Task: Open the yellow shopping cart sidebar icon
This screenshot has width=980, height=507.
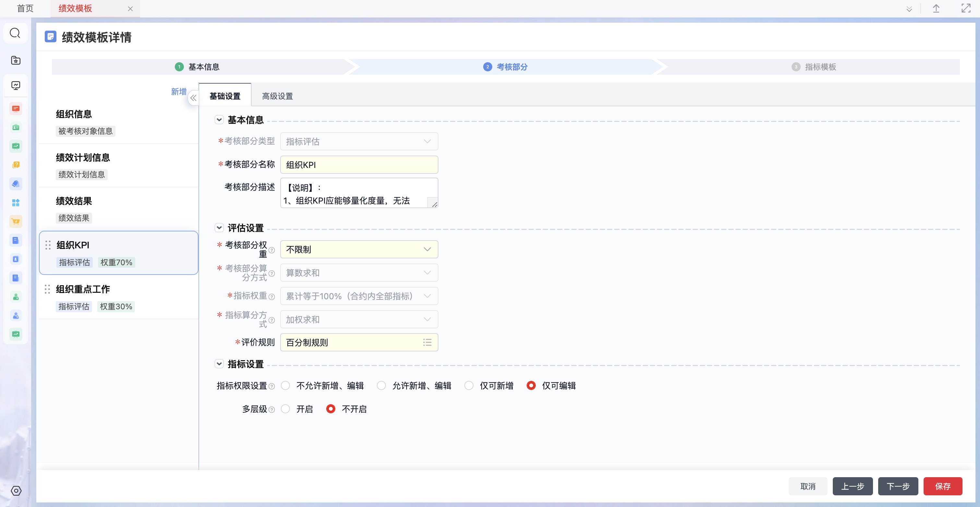Action: [x=16, y=221]
